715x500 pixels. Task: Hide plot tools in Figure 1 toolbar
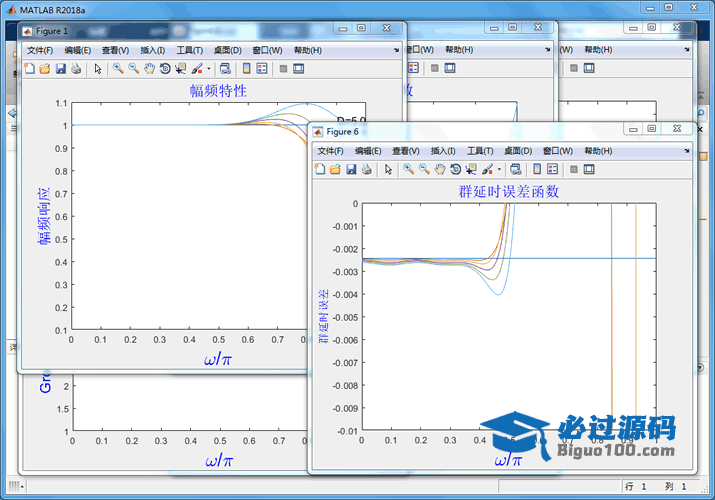point(283,69)
